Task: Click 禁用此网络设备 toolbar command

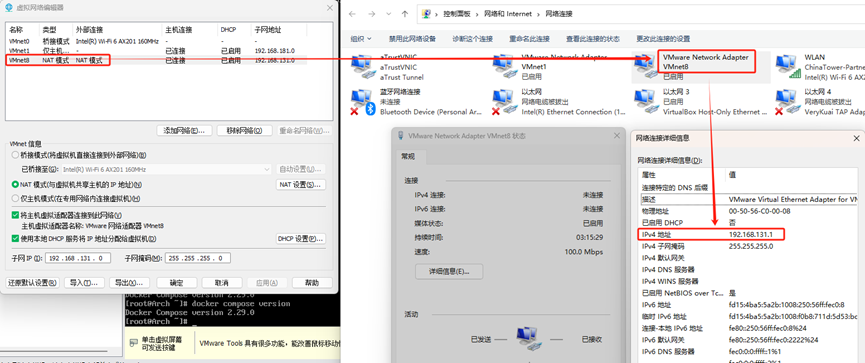Action: click(x=412, y=39)
